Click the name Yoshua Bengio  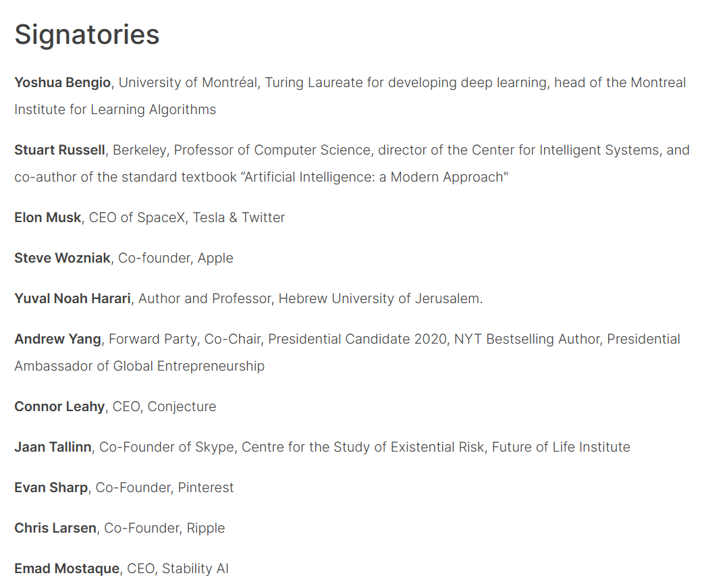tap(62, 82)
